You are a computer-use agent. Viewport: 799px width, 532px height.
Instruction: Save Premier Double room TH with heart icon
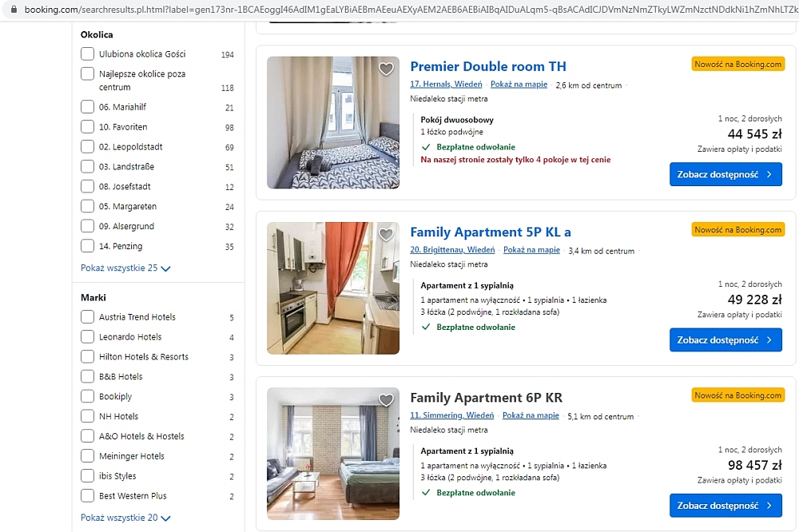[x=386, y=68]
